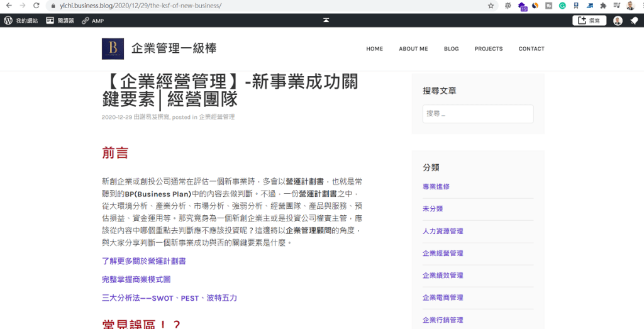Open the 企業行銷管理 category in sidebar
644x329 pixels.
(443, 320)
